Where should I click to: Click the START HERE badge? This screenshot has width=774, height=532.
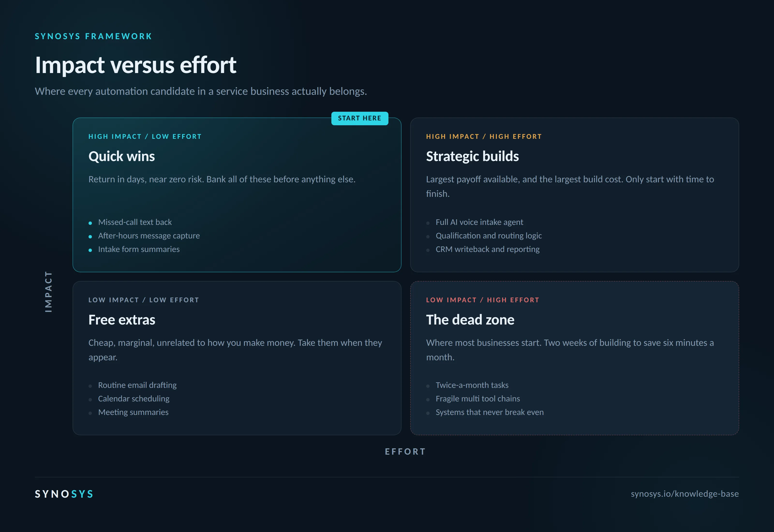pyautogui.click(x=360, y=118)
